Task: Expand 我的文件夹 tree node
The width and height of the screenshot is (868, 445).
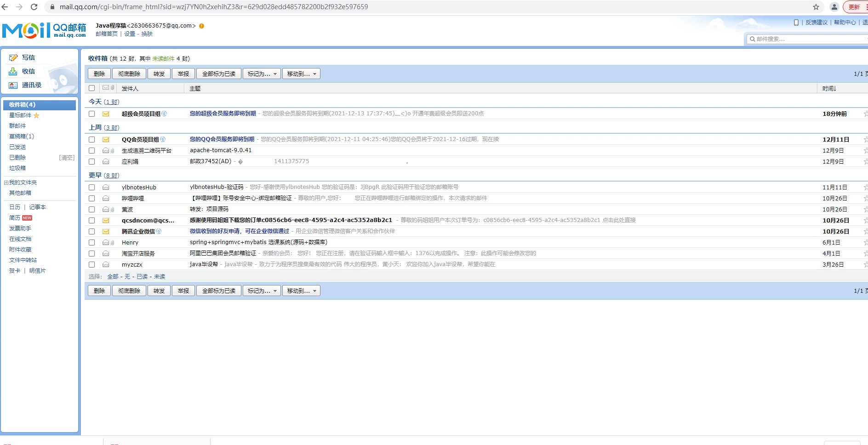Action: point(6,183)
